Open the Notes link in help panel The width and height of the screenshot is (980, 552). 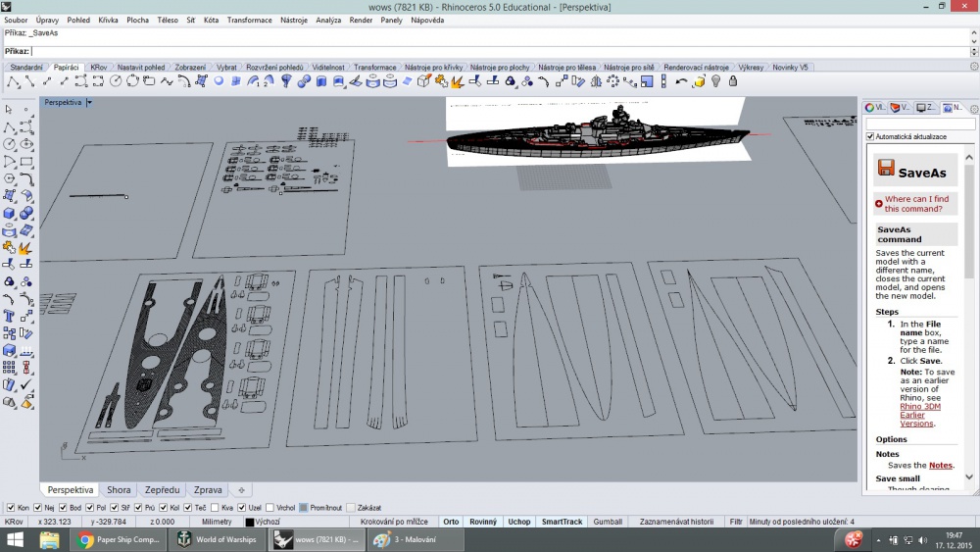point(940,465)
